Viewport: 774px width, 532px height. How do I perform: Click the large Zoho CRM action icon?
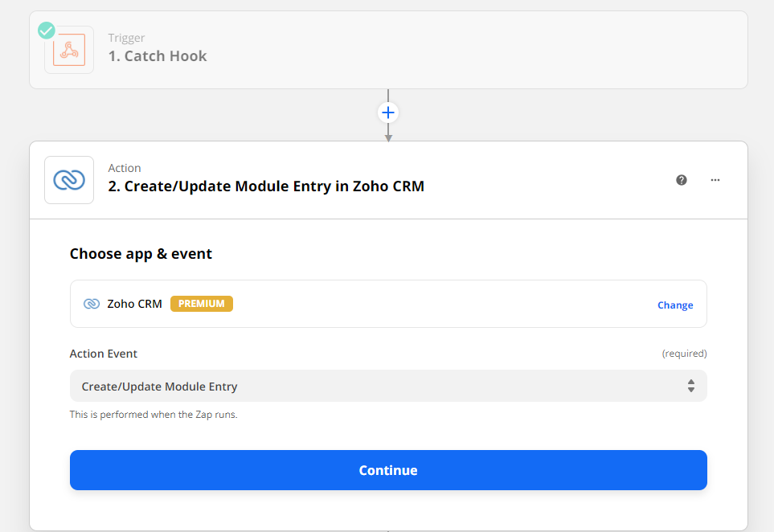69,180
